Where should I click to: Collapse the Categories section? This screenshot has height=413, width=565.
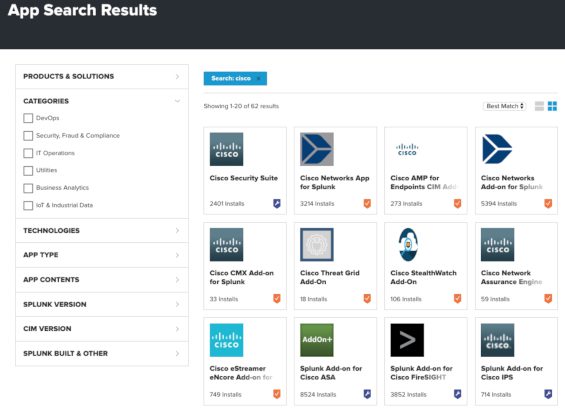coord(102,101)
